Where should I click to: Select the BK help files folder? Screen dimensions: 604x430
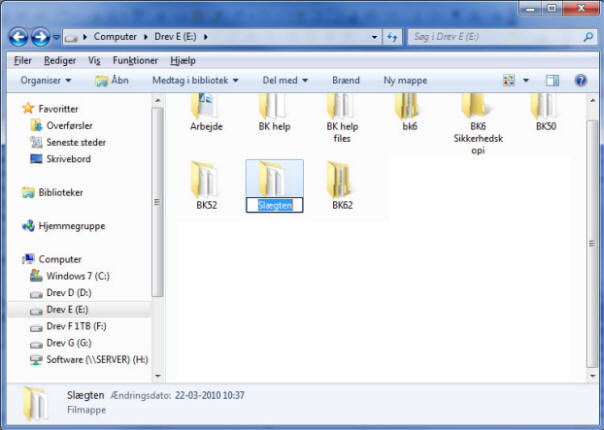(x=342, y=118)
